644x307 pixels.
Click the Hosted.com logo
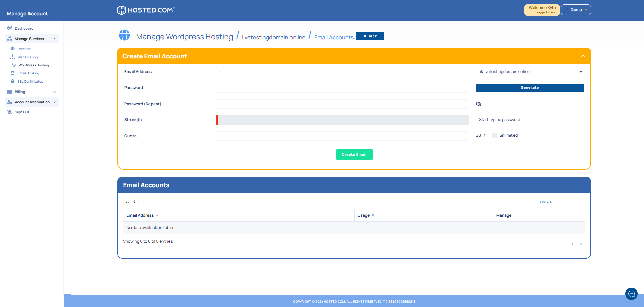[145, 10]
